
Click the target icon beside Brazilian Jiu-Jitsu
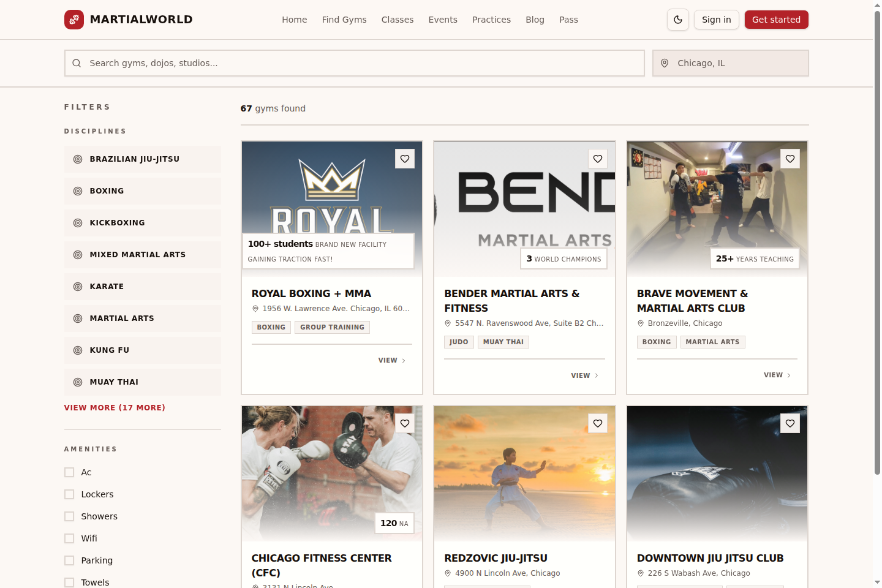tap(78, 159)
